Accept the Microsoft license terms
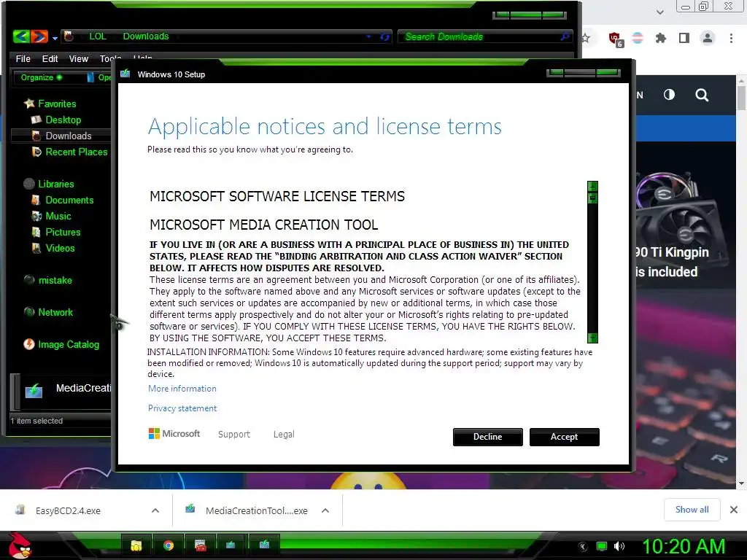Viewport: 747px width, 560px height. click(564, 437)
